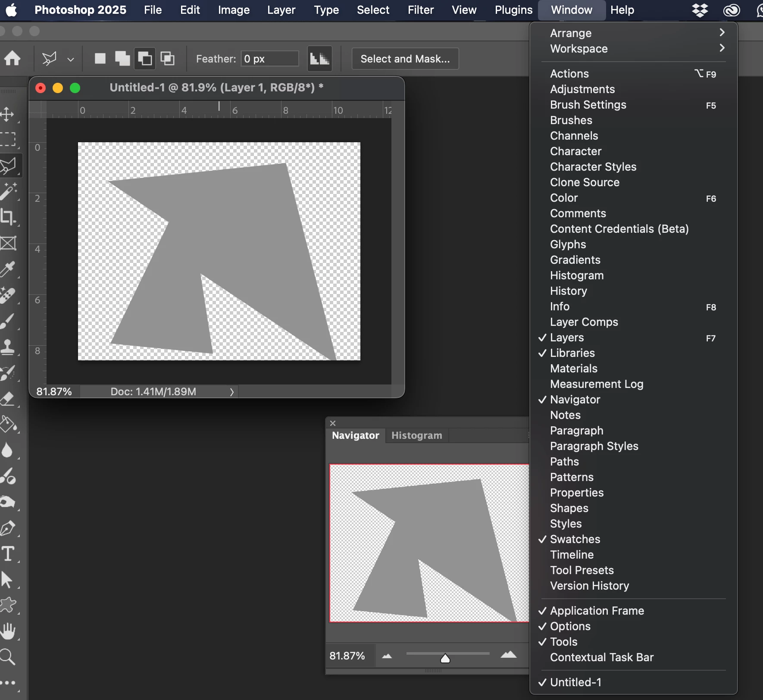Select Untitled-1 document in Window menu

634,682
